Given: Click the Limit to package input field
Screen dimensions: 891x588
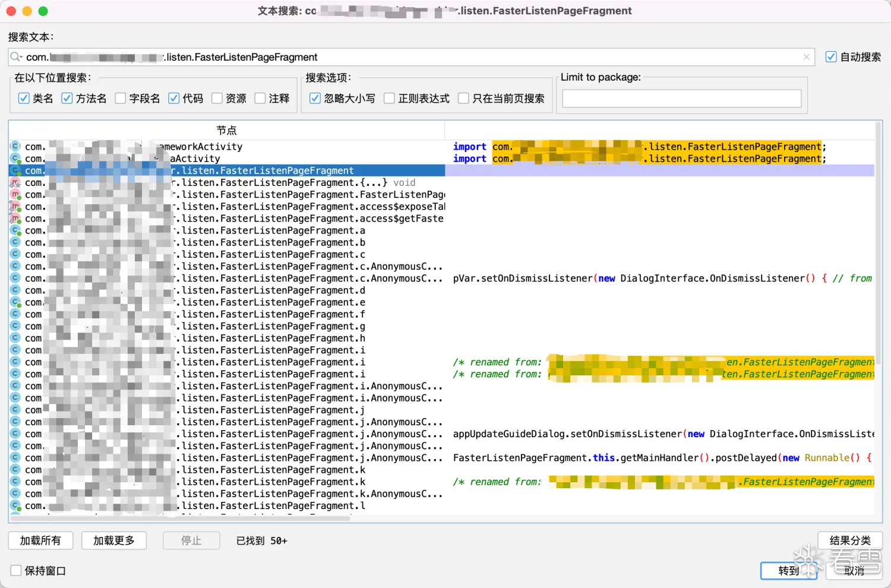Looking at the screenshot, I should pyautogui.click(x=682, y=99).
